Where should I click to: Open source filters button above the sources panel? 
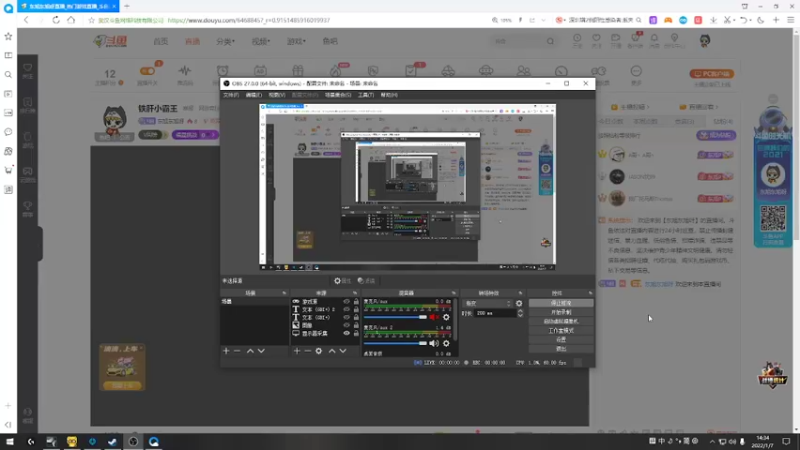(366, 281)
